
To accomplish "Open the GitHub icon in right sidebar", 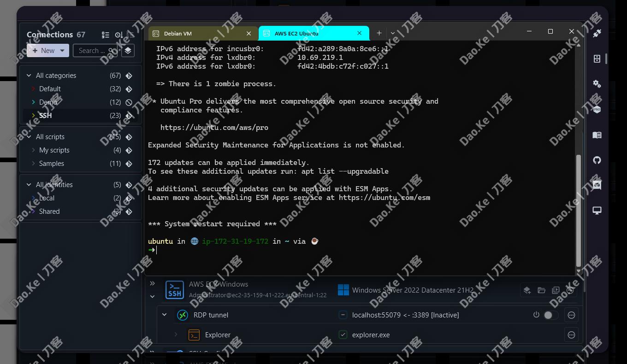I will 597,160.
